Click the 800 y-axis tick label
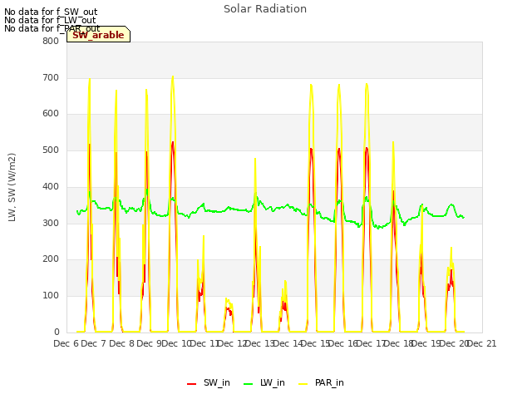This screenshot has height=399, width=532. (51, 41)
